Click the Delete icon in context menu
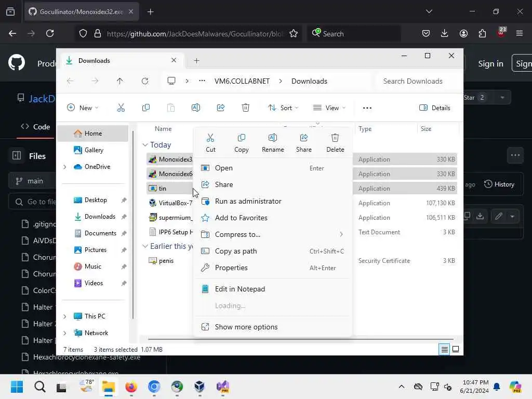This screenshot has width=532, height=399. coord(335,138)
